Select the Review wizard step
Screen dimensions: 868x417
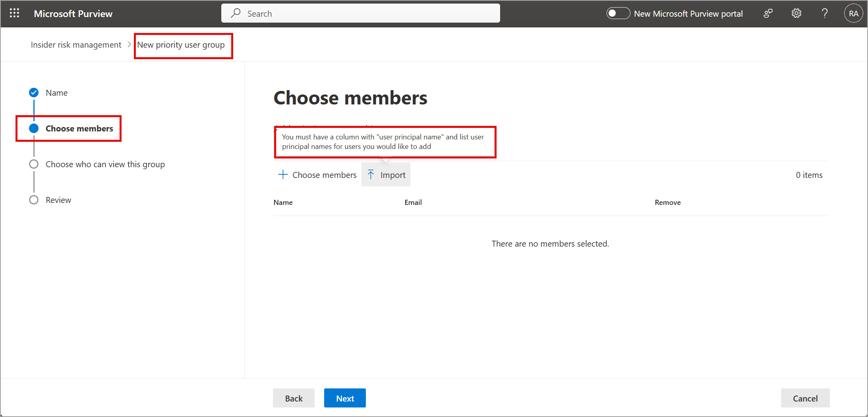[x=58, y=200]
